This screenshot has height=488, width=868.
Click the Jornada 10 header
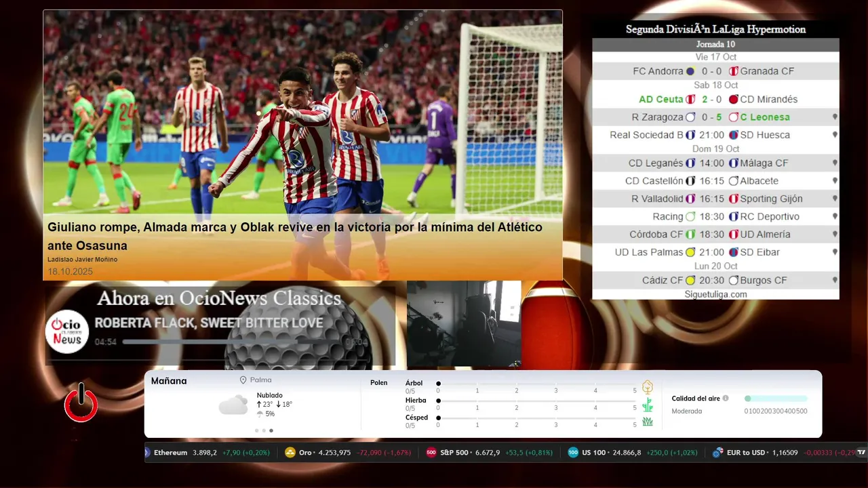click(x=715, y=44)
